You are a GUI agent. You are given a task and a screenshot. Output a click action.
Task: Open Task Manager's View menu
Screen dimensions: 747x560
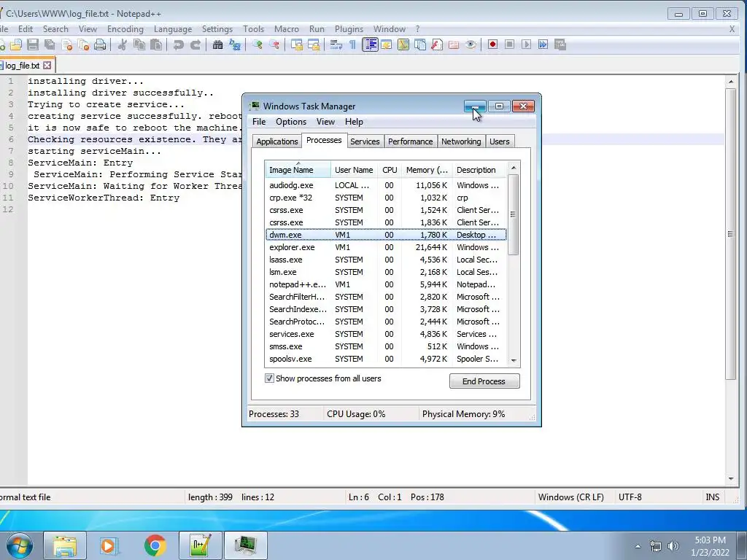325,122
